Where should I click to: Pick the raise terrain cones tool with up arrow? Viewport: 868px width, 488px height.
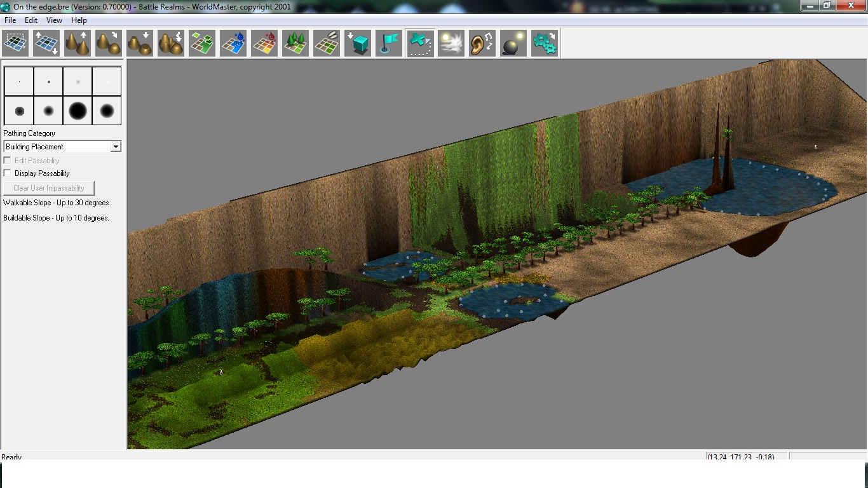[x=78, y=43]
